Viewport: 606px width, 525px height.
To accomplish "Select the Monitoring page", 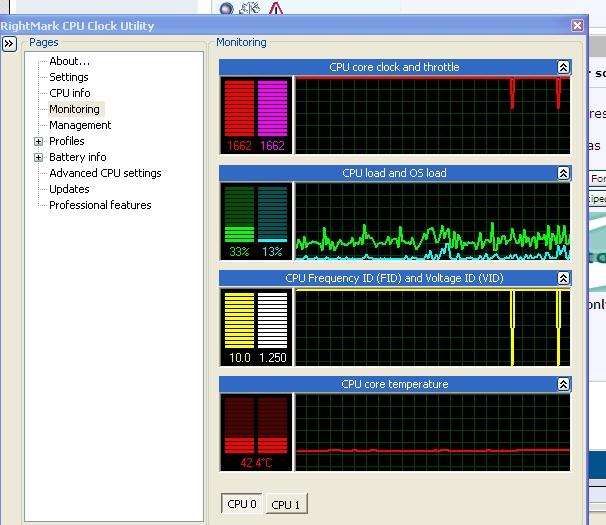I will tap(75, 109).
